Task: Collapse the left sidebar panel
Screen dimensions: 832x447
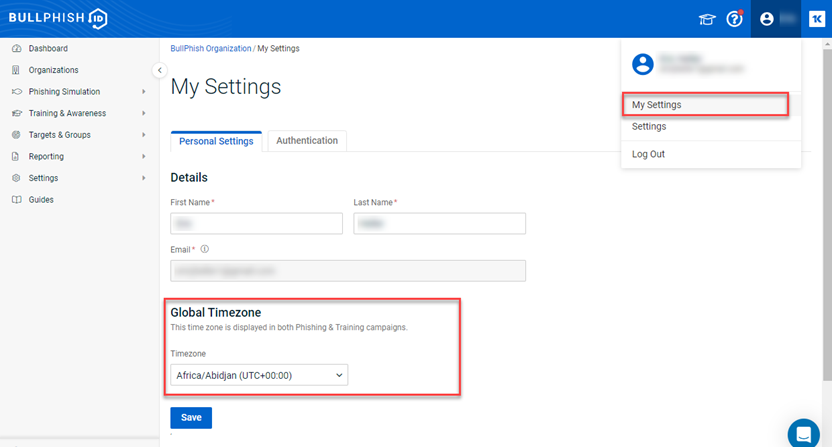Action: (x=159, y=70)
